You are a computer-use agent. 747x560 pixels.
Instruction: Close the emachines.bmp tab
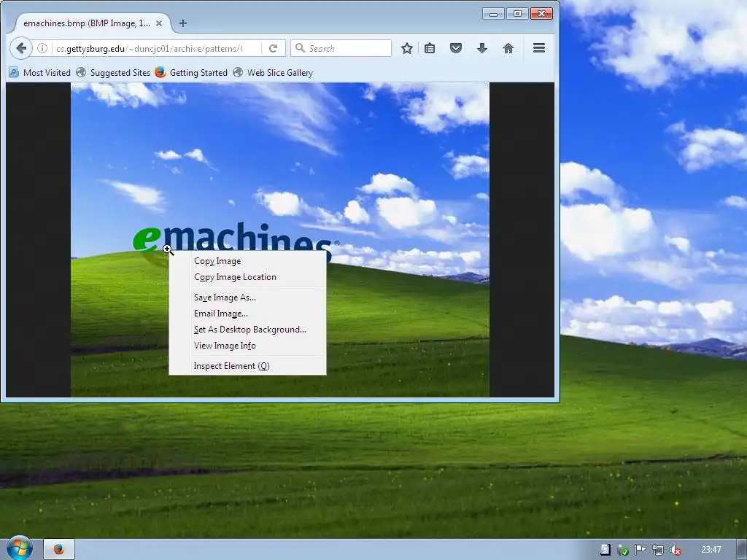tap(159, 23)
